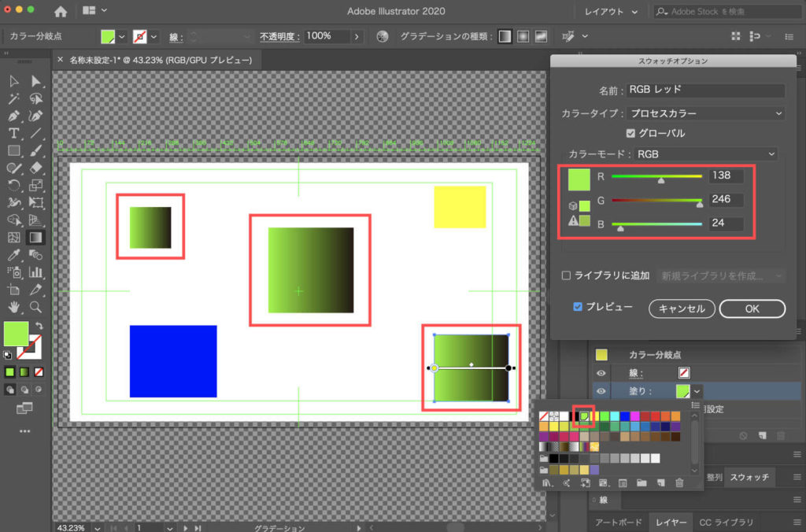Open Swatch Libraries menu icon in swatches panel
Image resolution: width=806 pixels, height=532 pixels.
tap(548, 483)
